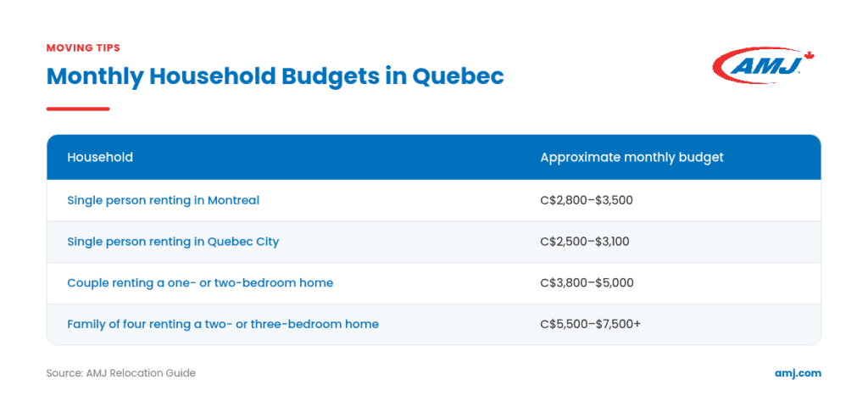
Task: Select Family of four renting row label
Action: pyautogui.click(x=223, y=324)
